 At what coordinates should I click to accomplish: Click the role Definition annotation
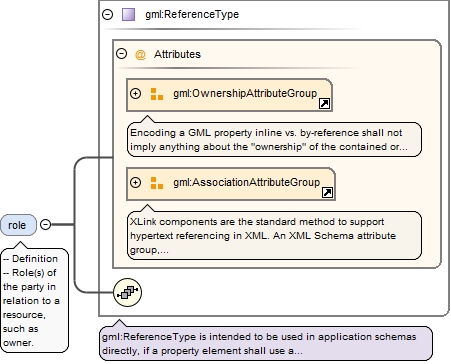click(34, 300)
